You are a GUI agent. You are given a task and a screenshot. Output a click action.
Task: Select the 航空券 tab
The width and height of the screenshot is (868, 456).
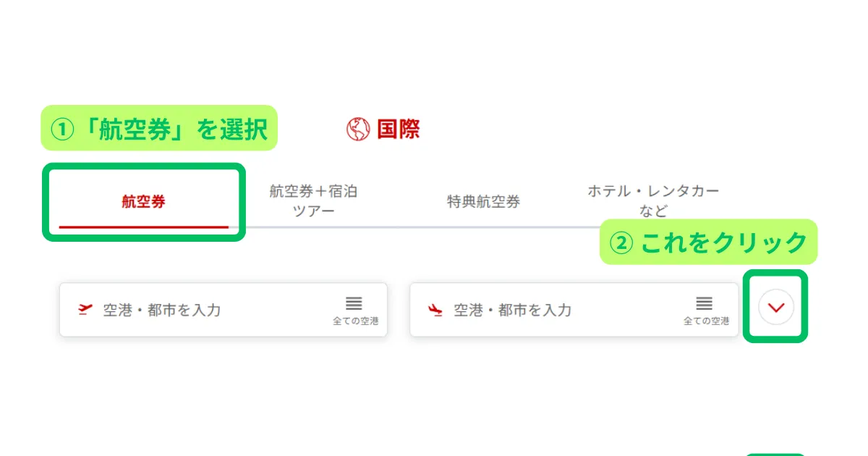143,202
